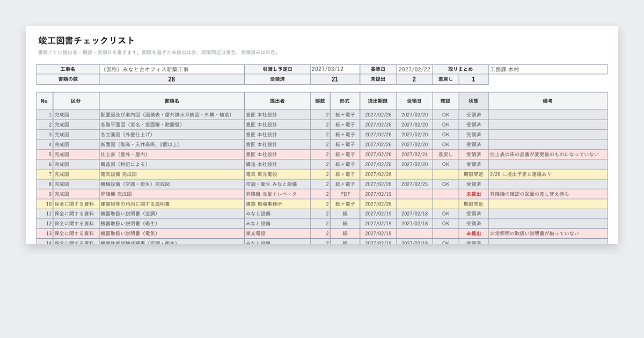The height and width of the screenshot is (338, 644).
Task: Select the 提出者 column header
Action: click(x=277, y=101)
